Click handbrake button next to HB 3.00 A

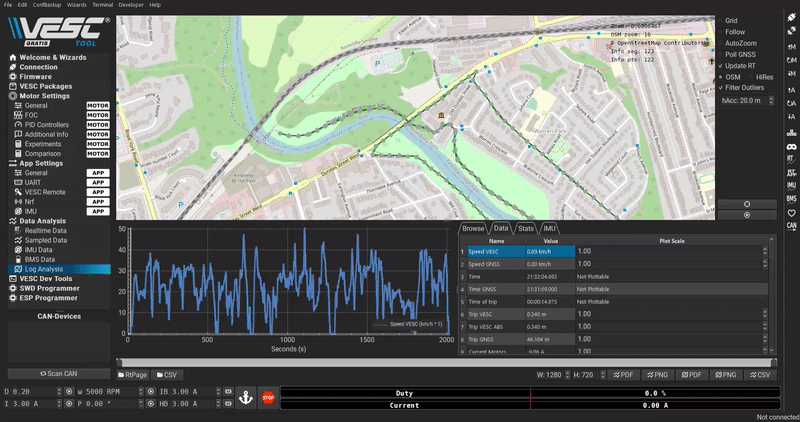pos(228,404)
